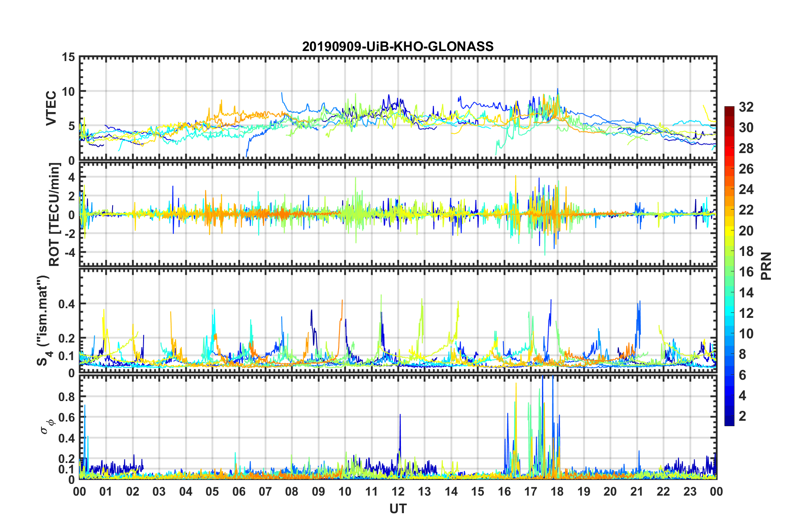
Task: Click colorbar tick label "24"
Action: (746, 189)
